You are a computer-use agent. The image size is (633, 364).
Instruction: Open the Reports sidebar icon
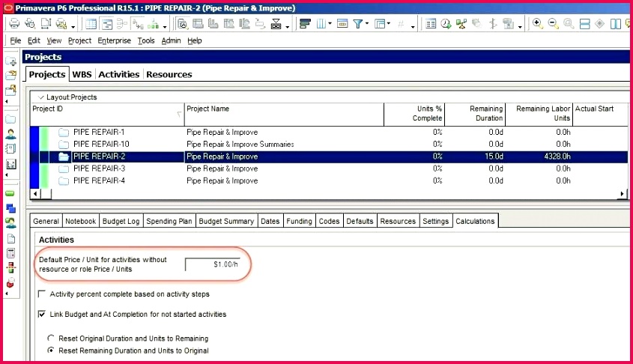coord(11,149)
